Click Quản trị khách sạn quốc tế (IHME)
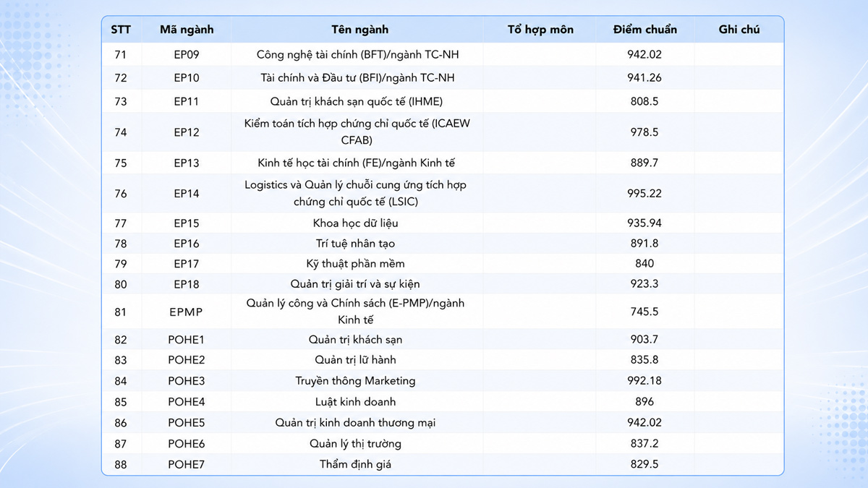 [355, 101]
